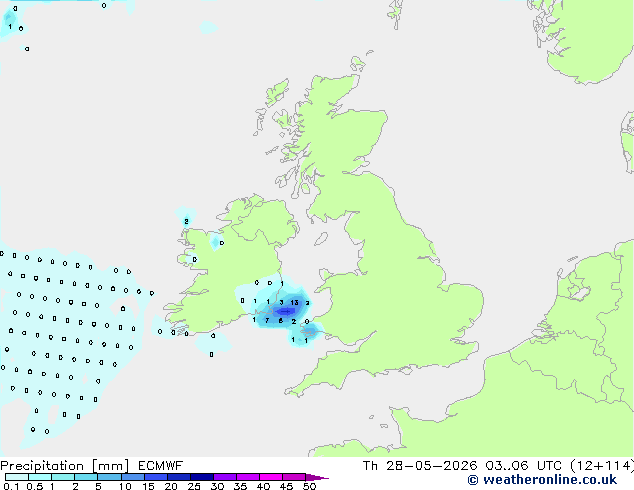The width and height of the screenshot is (634, 490).
Task: Select the 2–5 mm legend swatch
Action: (86, 477)
